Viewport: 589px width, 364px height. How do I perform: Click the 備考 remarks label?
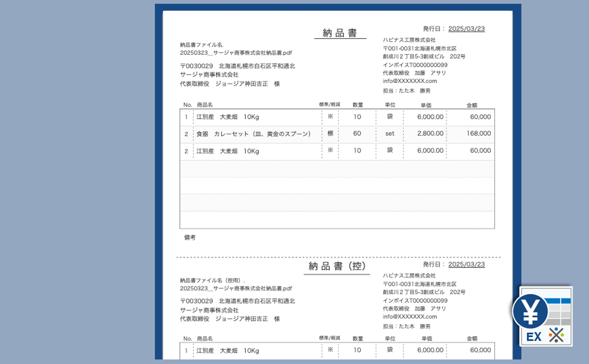pyautogui.click(x=190, y=238)
